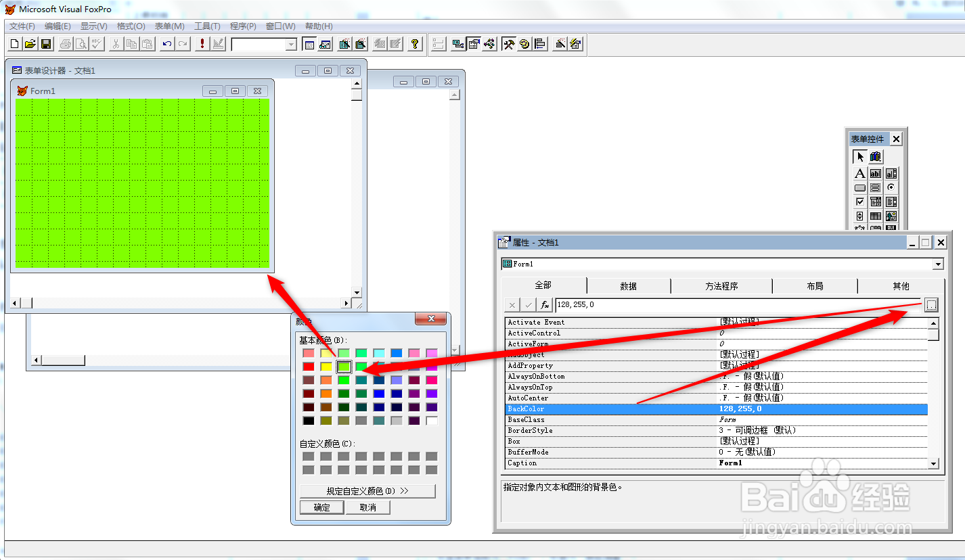Cancel the color dialog with 取消
This screenshot has width=965, height=560.
pos(368,507)
